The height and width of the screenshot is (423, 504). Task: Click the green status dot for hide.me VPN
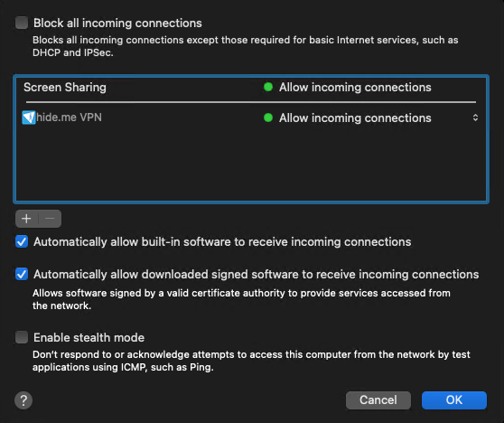268,117
